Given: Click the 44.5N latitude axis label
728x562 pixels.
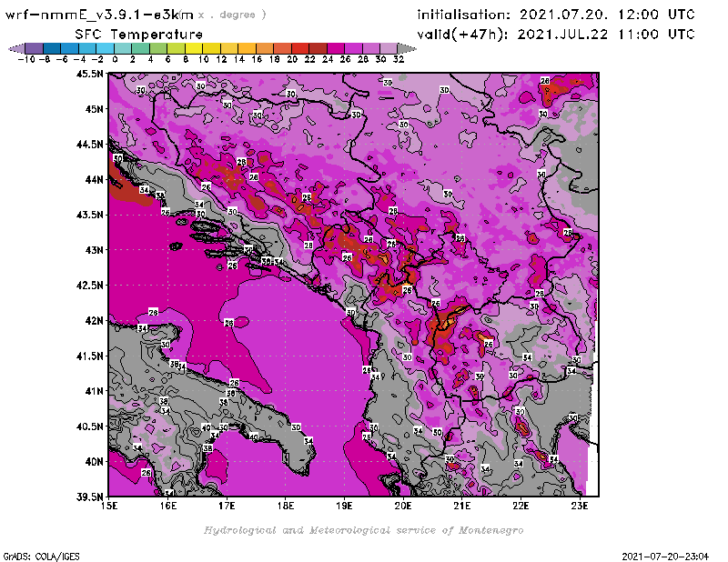Looking at the screenshot, I should [x=89, y=145].
